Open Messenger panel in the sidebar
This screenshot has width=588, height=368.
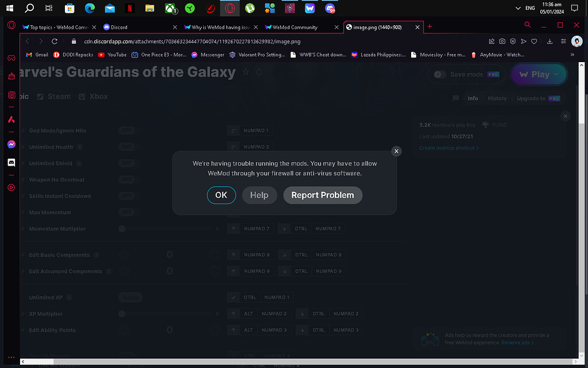click(x=11, y=144)
